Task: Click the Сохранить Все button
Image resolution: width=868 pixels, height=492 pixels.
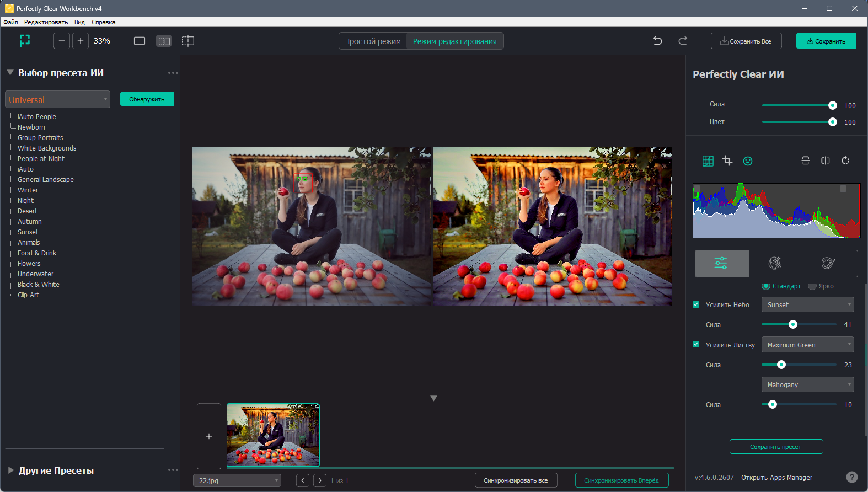Action: click(x=746, y=41)
